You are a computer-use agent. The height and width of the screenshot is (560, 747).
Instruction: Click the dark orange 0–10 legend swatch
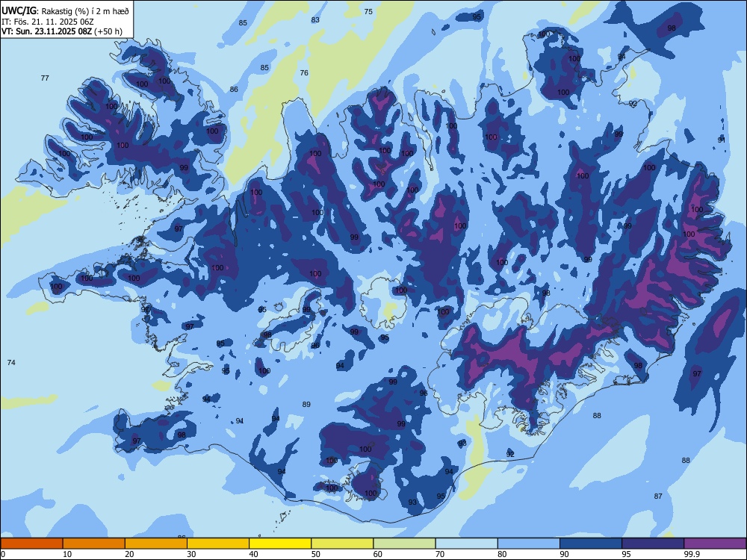click(31, 544)
